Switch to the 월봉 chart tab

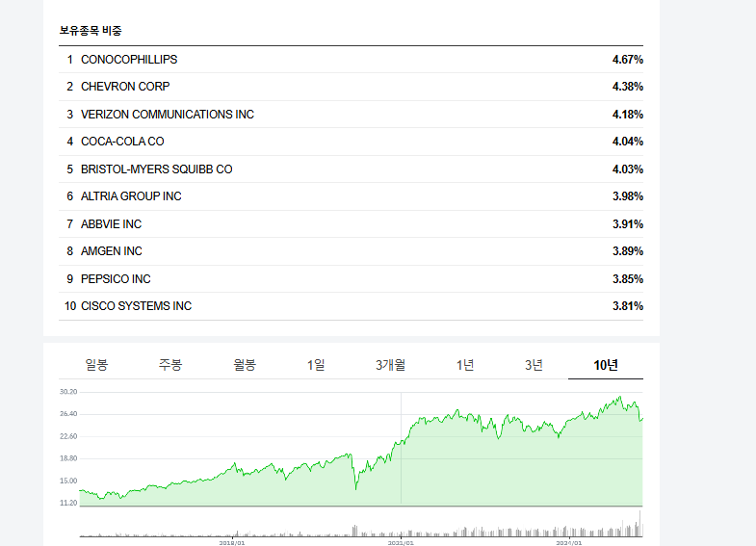(245, 365)
